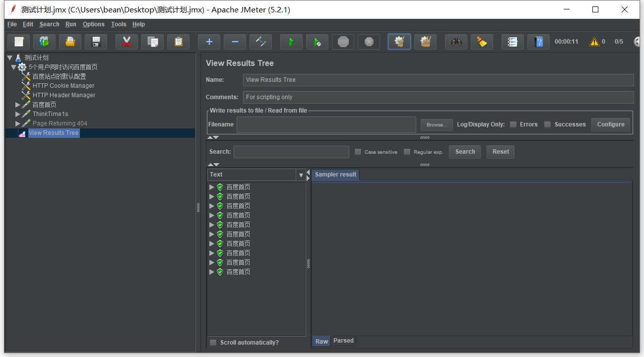
Task: Click the Reset button
Action: 501,152
